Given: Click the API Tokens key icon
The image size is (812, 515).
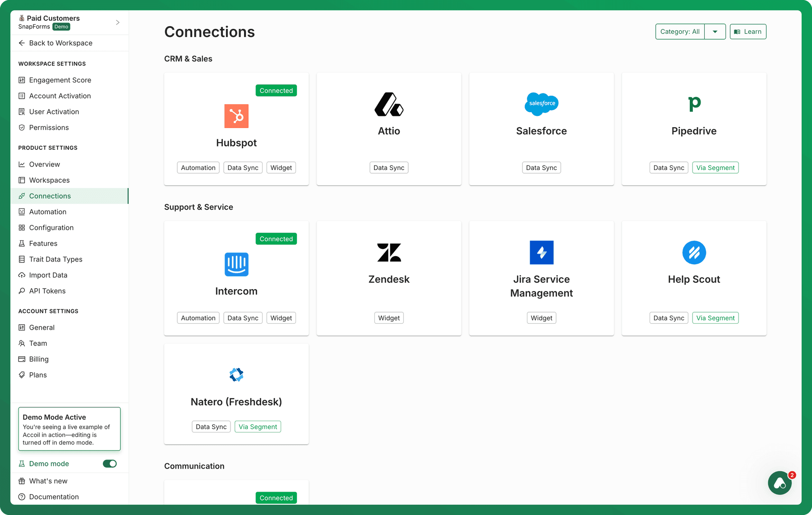Looking at the screenshot, I should [22, 291].
